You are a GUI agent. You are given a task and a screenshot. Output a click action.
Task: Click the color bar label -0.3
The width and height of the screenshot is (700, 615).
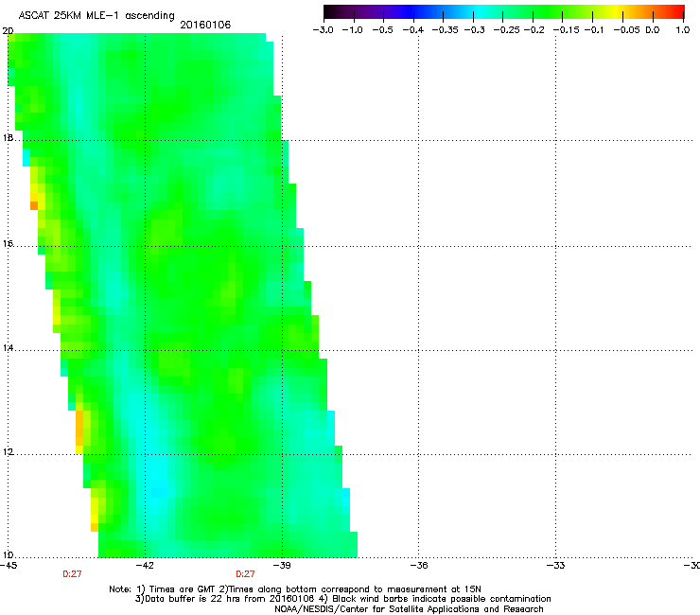point(475,30)
